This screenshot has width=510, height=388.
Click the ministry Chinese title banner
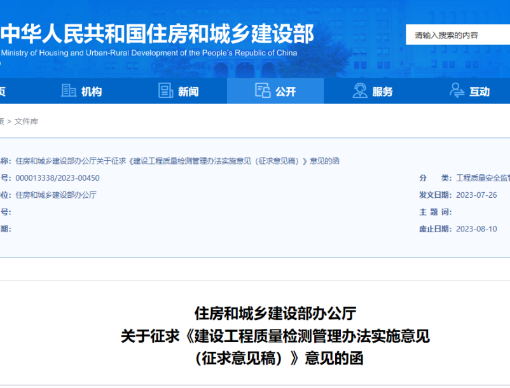pos(157,34)
